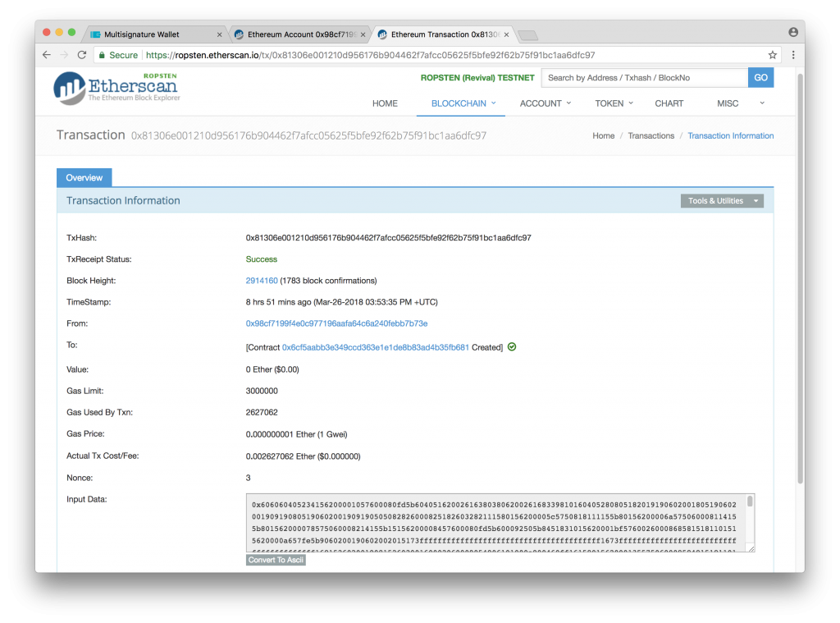Click Gas Price value 1 Gwei
This screenshot has height=623, width=840.
pos(296,434)
